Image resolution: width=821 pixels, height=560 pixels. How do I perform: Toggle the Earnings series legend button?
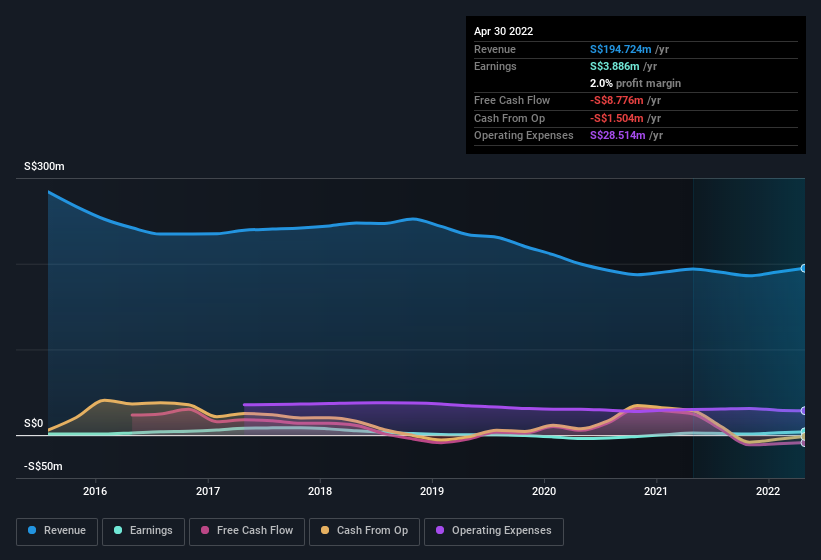143,531
